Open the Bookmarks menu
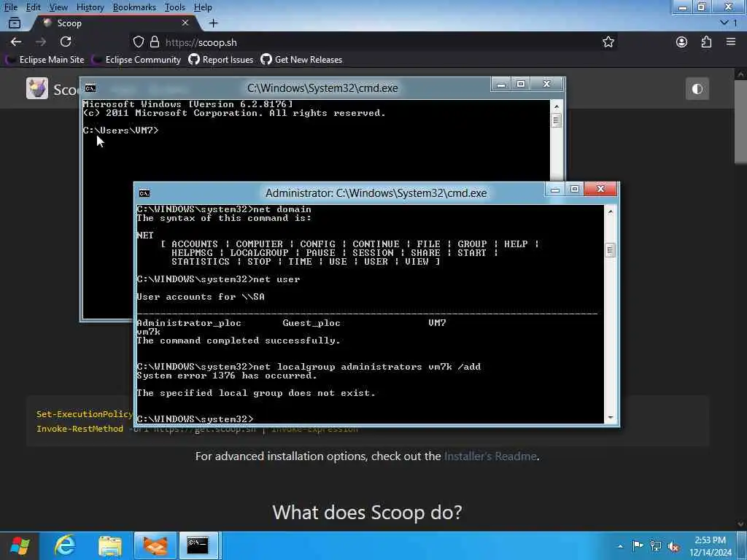 [x=134, y=7]
